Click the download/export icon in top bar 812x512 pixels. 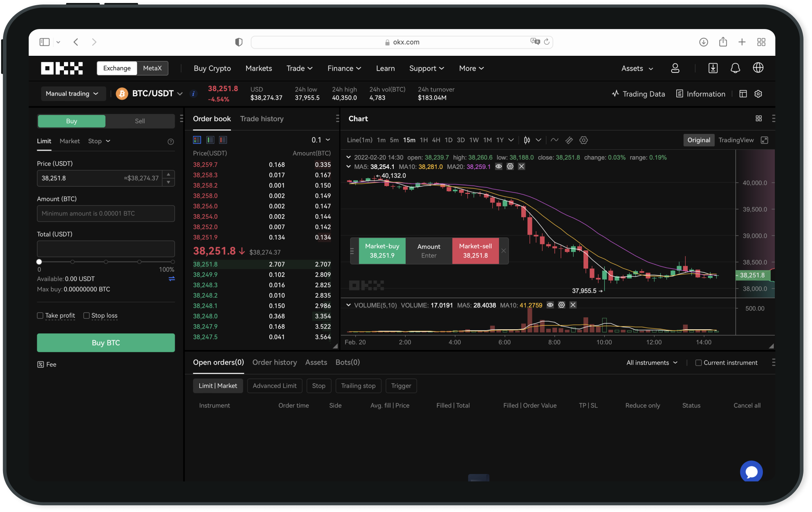point(704,42)
